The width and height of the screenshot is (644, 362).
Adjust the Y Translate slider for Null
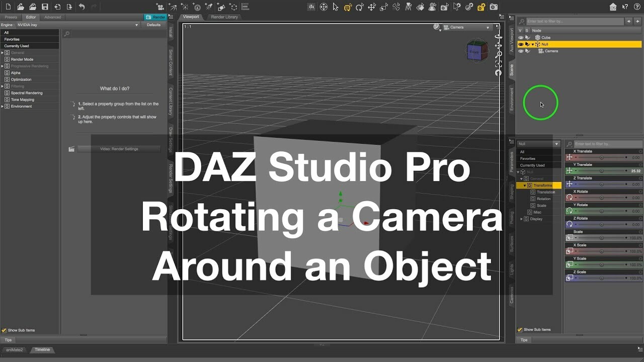[x=601, y=169]
